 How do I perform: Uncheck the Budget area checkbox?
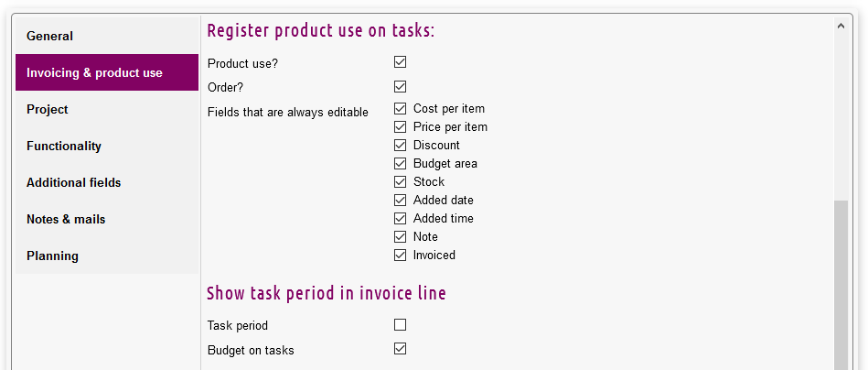click(400, 163)
